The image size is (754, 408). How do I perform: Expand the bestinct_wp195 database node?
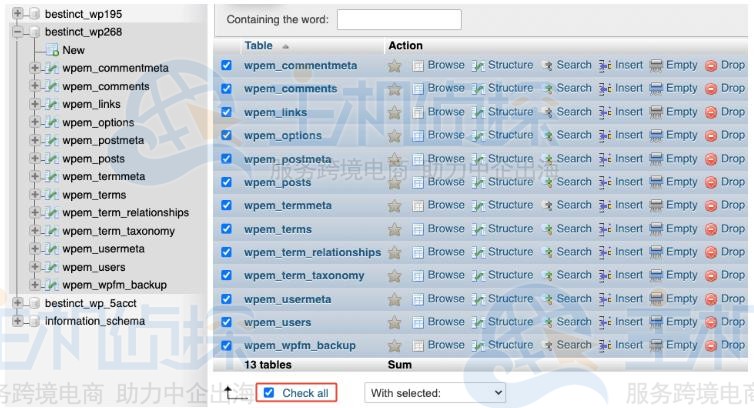click(x=17, y=13)
